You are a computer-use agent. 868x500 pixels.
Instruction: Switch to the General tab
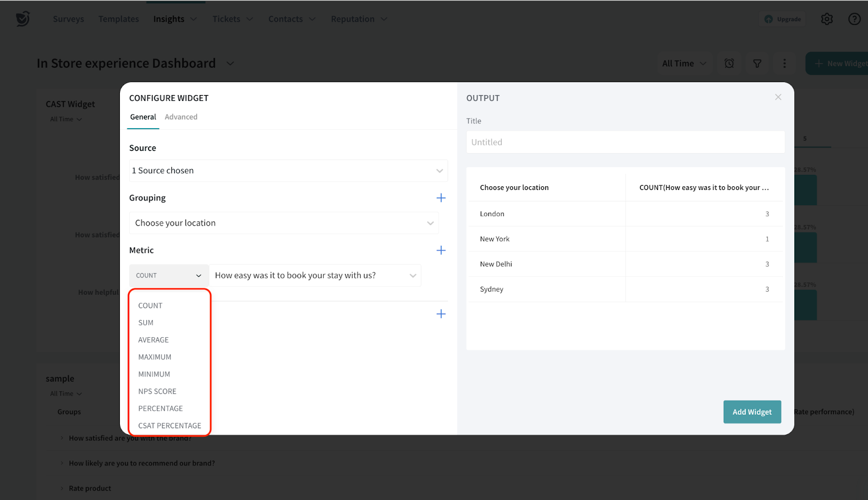[x=143, y=117]
